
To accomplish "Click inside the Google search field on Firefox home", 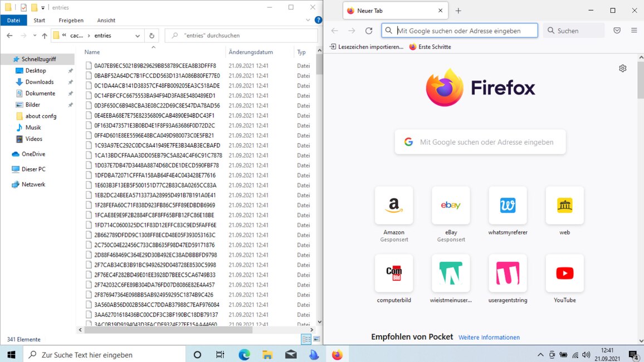I will 480,142.
